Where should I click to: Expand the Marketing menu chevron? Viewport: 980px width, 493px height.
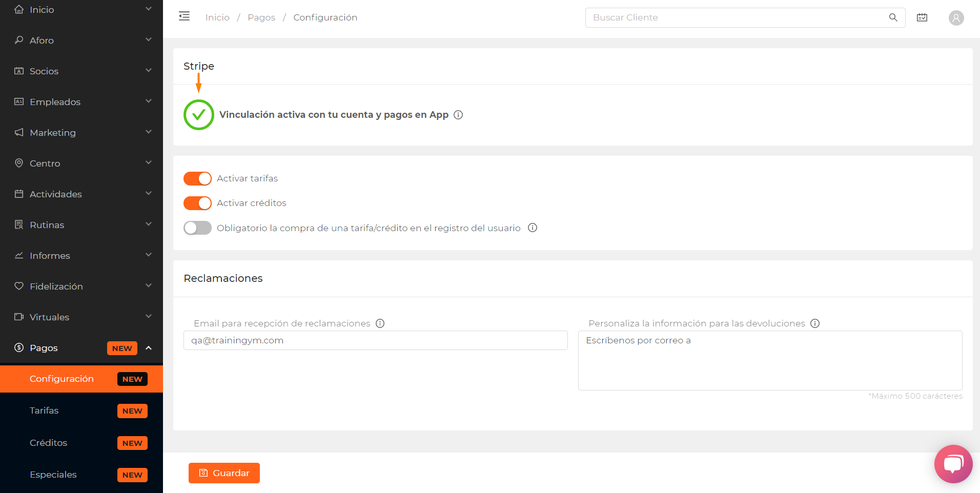149,132
